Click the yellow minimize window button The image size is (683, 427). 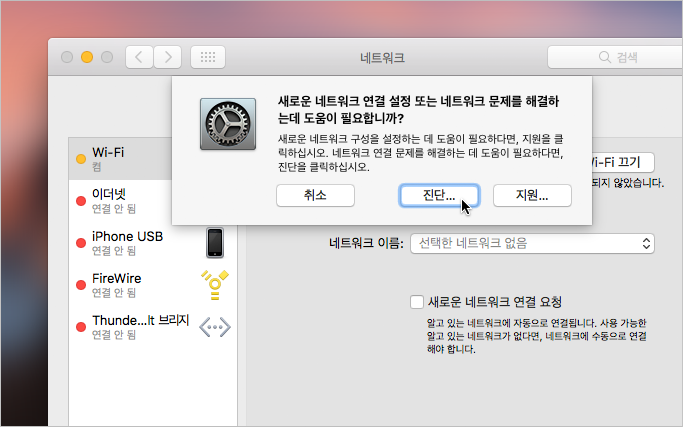coord(87,57)
